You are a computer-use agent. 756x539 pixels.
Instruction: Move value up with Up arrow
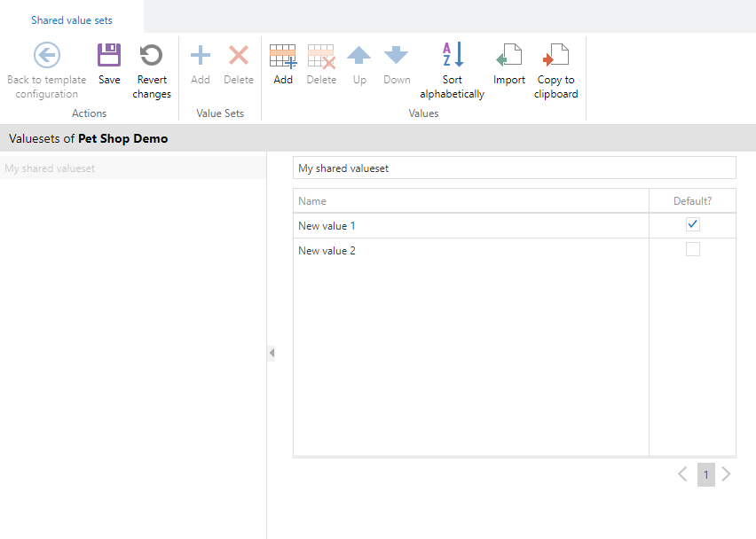click(359, 57)
